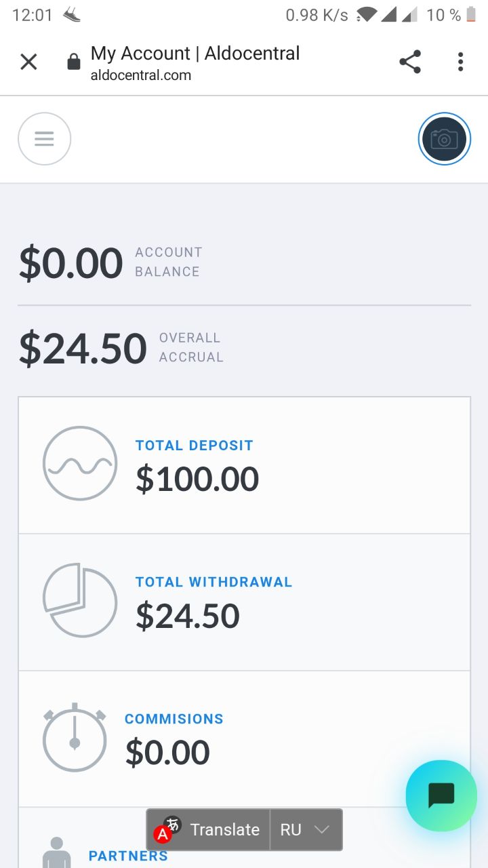This screenshot has width=488, height=868.
Task: Open browser three-dot overflow menu
Action: pyautogui.click(x=460, y=62)
